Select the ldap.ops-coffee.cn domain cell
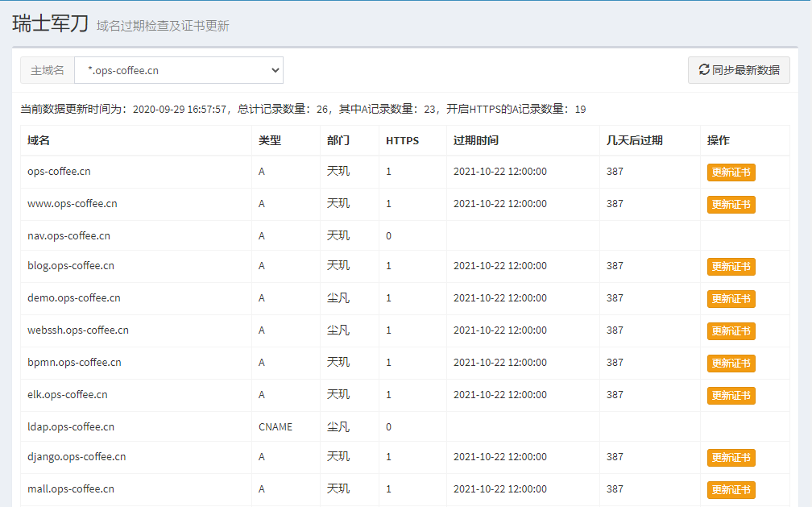 [x=70, y=427]
